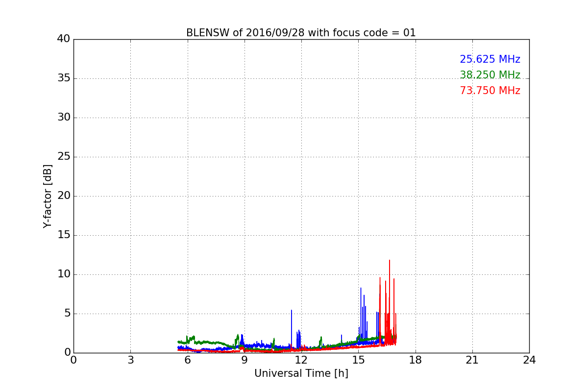Click the y-axis tick label 35

click(x=63, y=78)
